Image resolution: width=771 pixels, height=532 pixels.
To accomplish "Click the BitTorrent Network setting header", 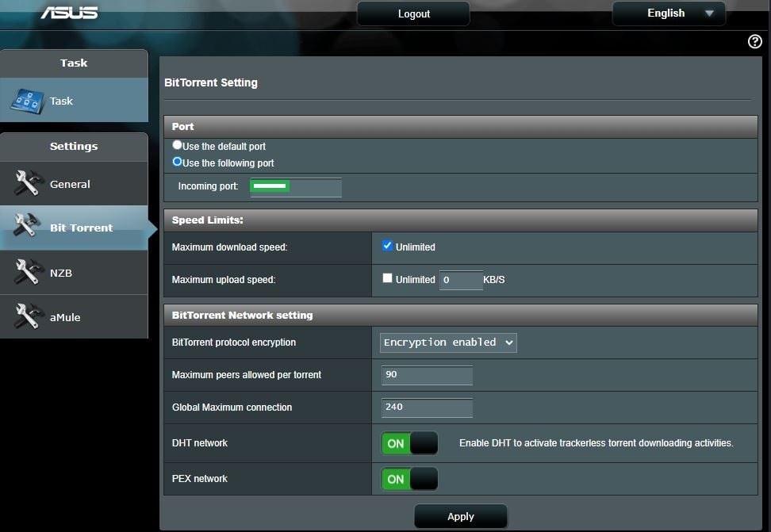I will click(461, 316).
